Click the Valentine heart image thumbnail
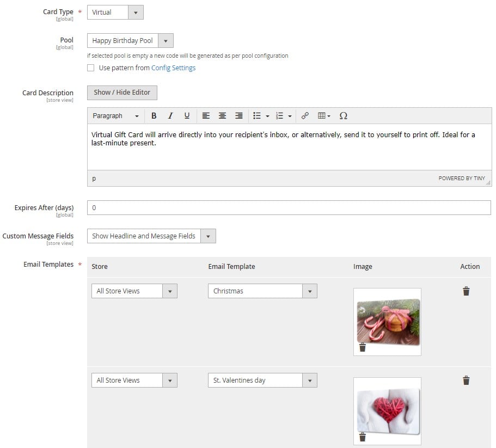This screenshot has height=448, width=496. click(388, 411)
